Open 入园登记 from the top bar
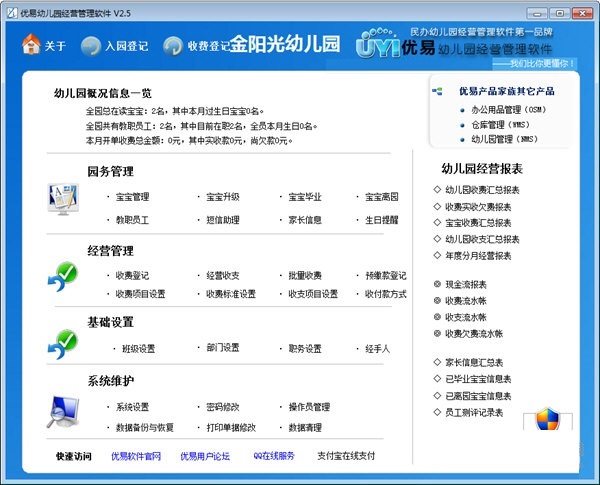 [127, 46]
